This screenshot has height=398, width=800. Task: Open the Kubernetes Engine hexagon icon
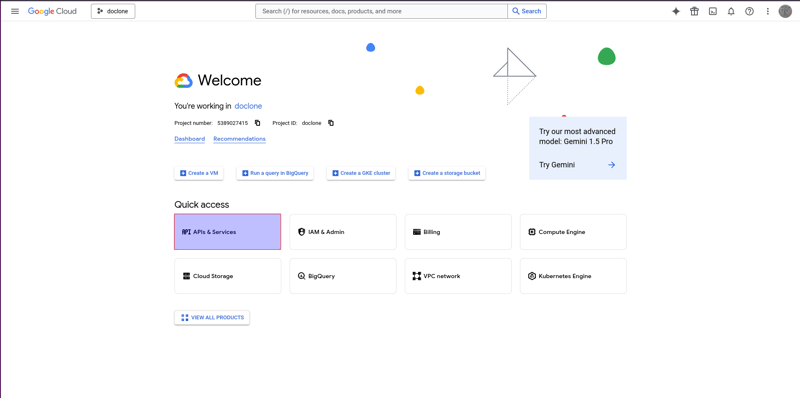click(x=532, y=276)
